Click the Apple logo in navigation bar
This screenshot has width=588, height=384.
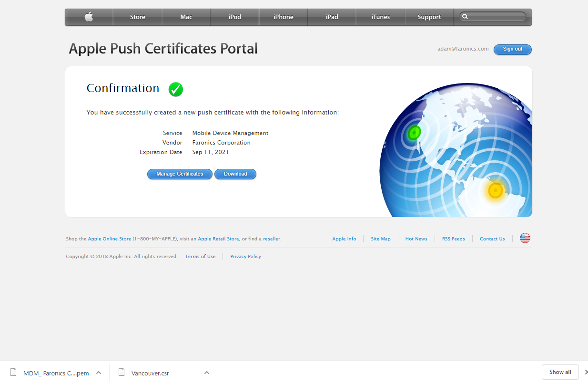(x=89, y=17)
